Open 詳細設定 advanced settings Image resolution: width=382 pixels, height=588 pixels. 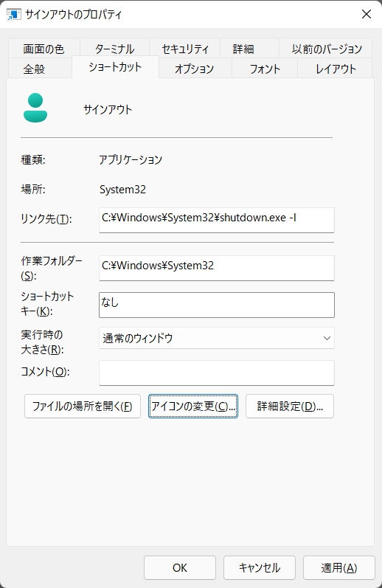point(290,406)
